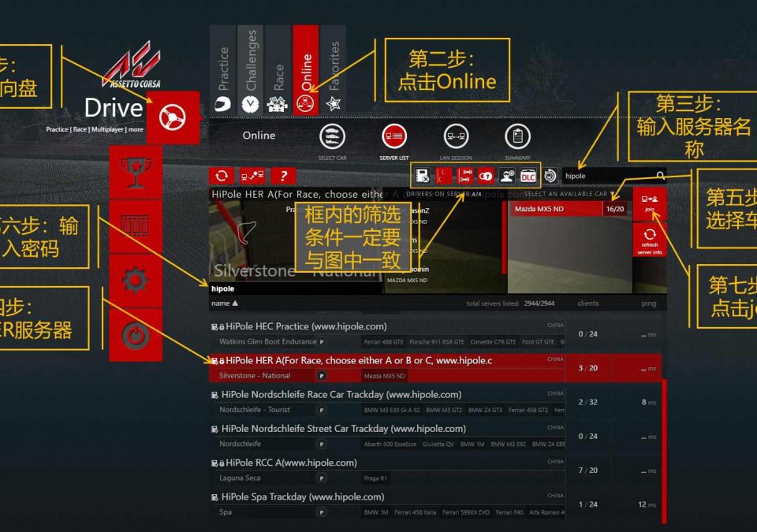Screen dimensions: 757x532
Task: Click the Drive steering wheel icon
Action: tap(173, 117)
